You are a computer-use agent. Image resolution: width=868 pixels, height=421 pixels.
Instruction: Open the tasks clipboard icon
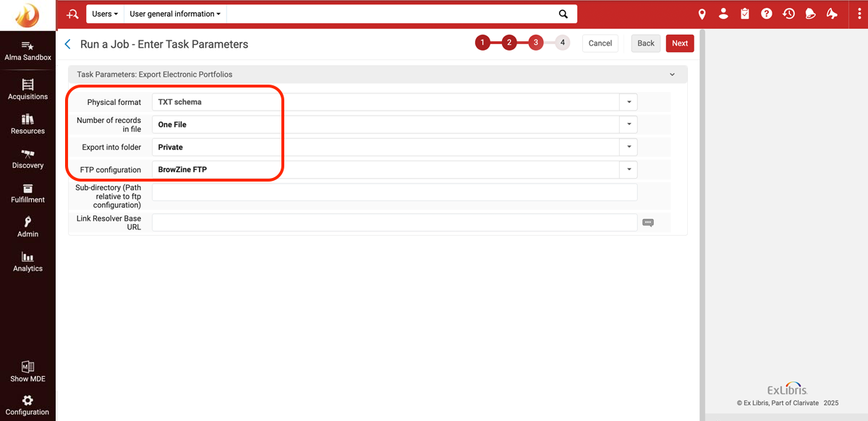coord(745,14)
